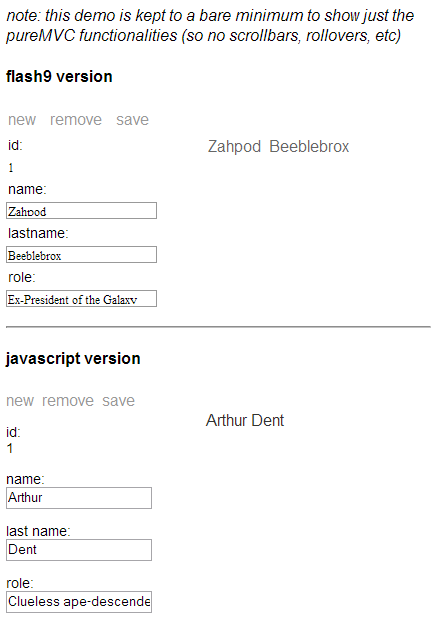This screenshot has width=434, height=618.
Task: Click "remove" in the javascript version
Action: coord(68,401)
